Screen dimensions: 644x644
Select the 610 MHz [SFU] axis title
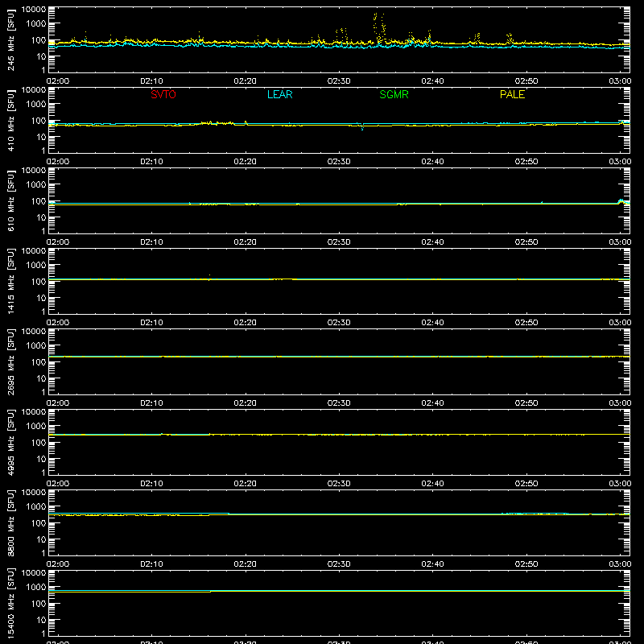[10, 200]
